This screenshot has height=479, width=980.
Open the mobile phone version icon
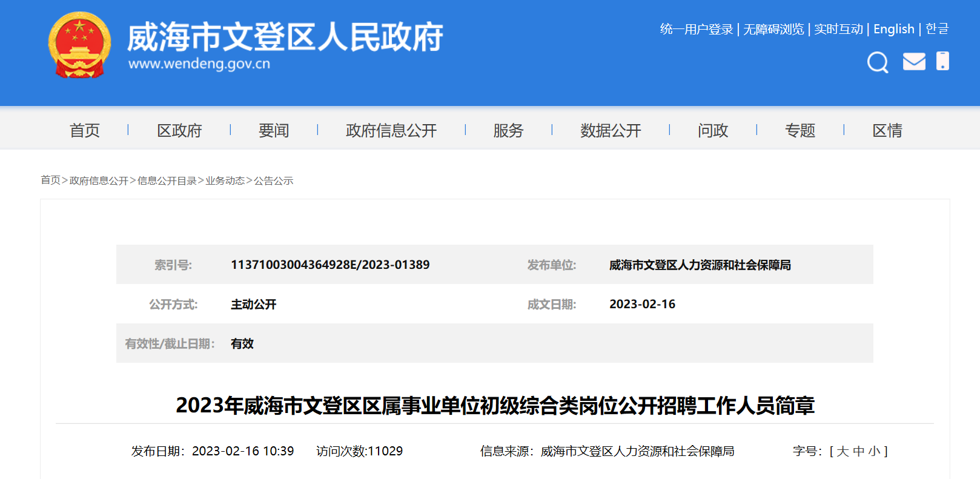942,61
